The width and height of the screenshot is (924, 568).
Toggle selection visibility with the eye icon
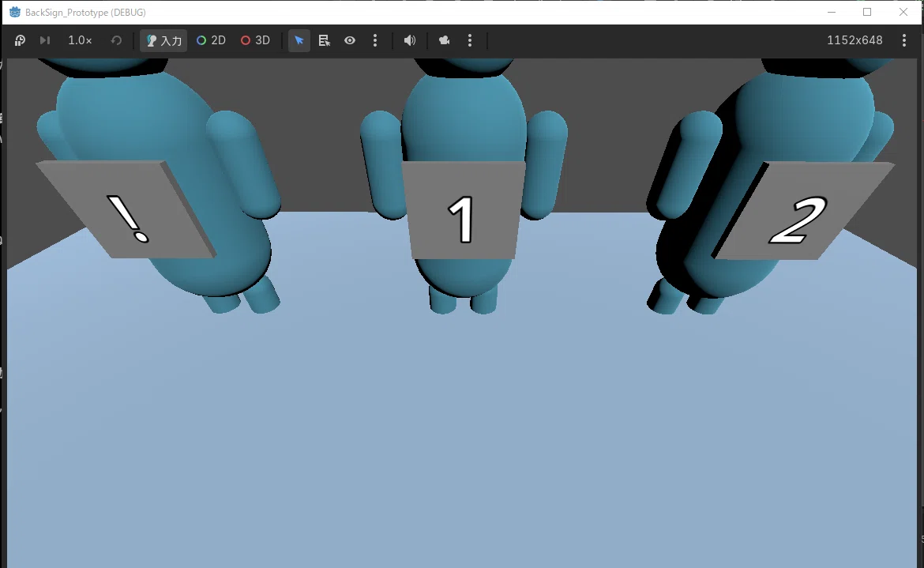[x=349, y=40]
